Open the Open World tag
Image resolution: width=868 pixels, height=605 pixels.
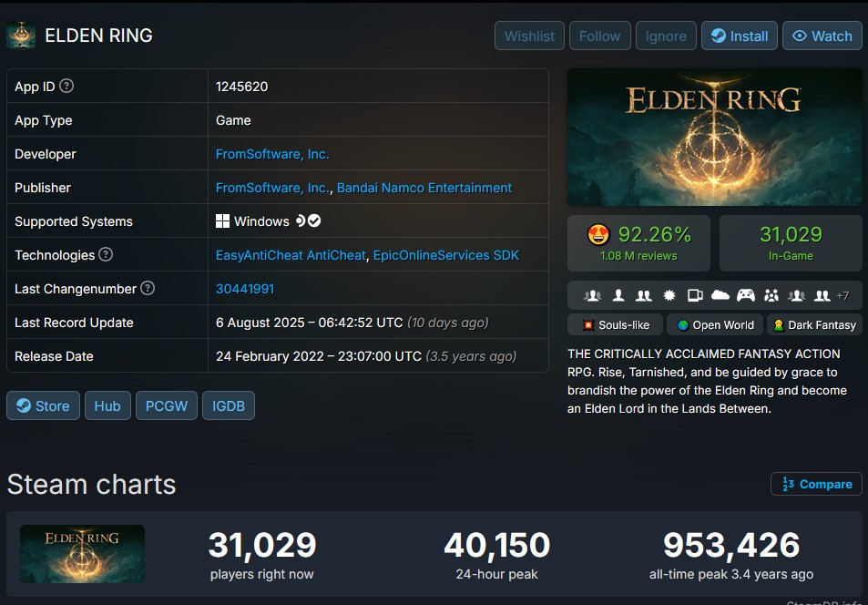715,325
